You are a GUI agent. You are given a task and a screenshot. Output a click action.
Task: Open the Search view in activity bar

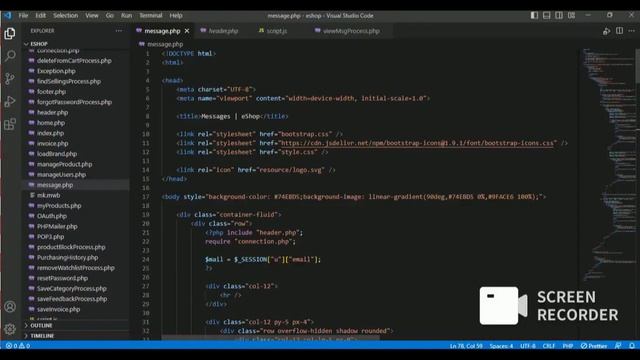[10, 56]
